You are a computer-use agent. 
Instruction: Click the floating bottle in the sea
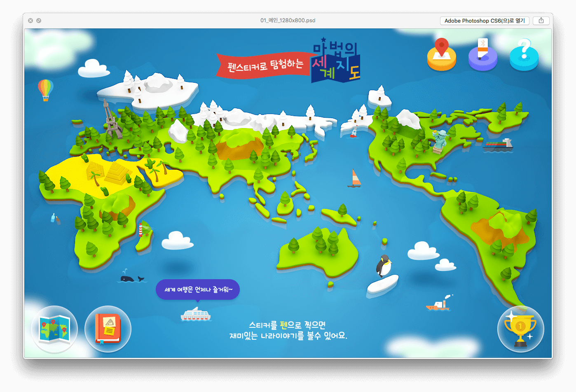tap(54, 218)
